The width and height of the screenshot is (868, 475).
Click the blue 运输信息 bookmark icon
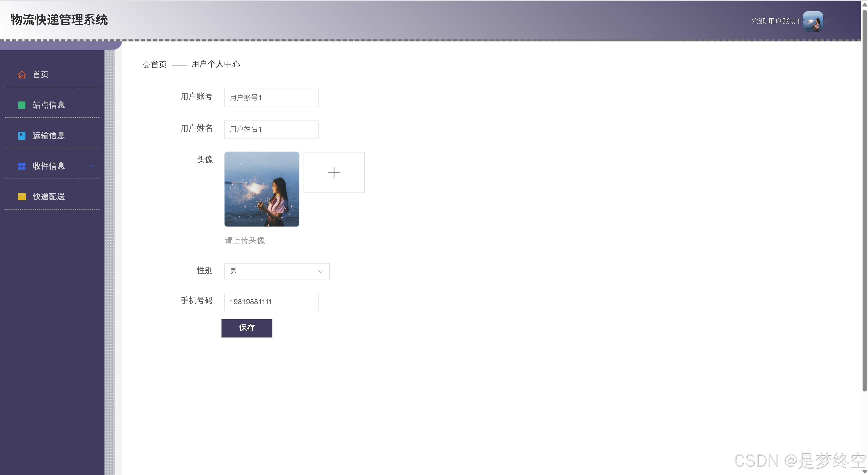pyautogui.click(x=22, y=136)
